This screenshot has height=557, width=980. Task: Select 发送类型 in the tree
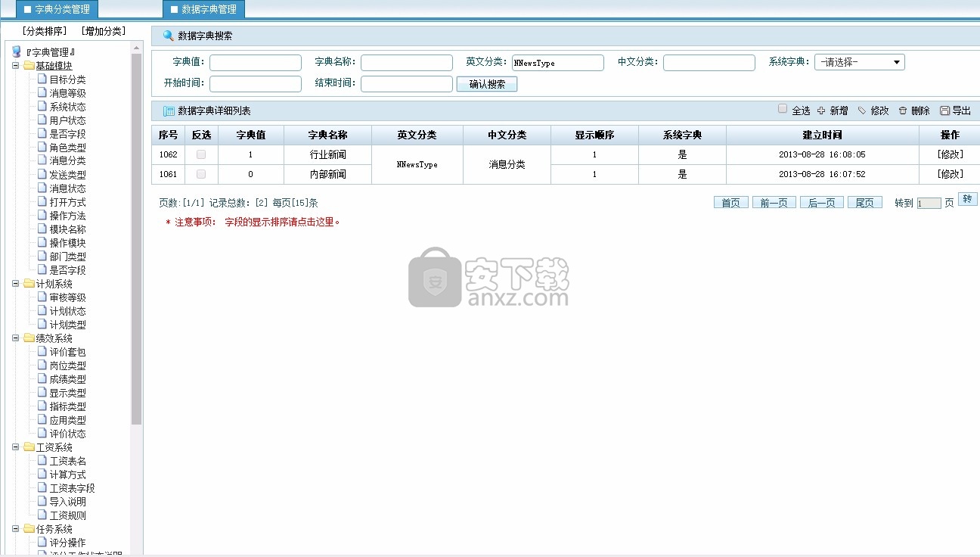pos(68,175)
